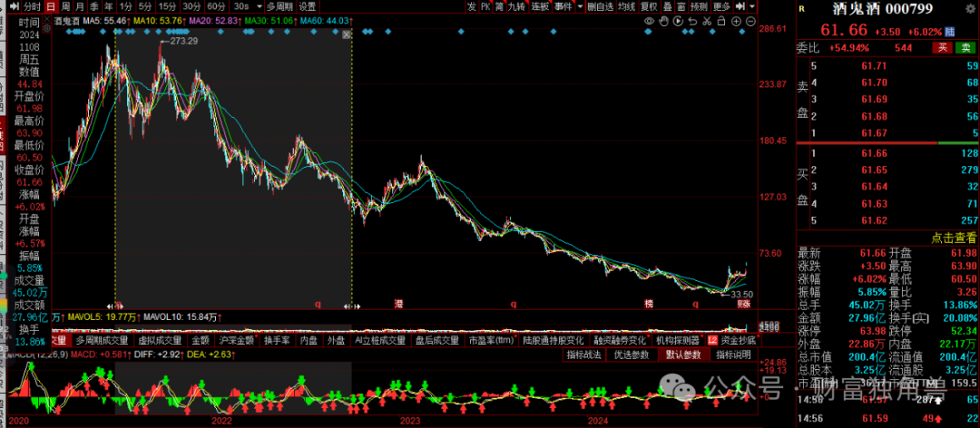This screenshot has width=980, height=428.
Task: Switch to 60分 minute chart
Action: pyautogui.click(x=216, y=6)
